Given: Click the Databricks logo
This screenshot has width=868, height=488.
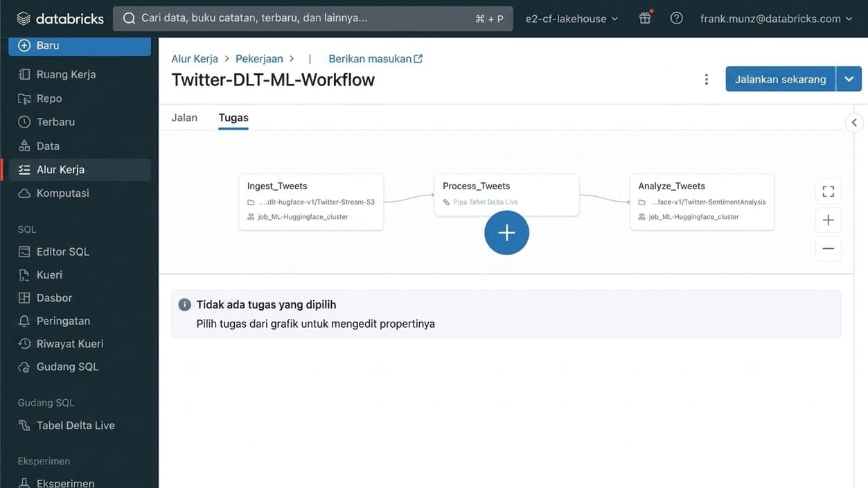Looking at the screenshot, I should coord(60,19).
